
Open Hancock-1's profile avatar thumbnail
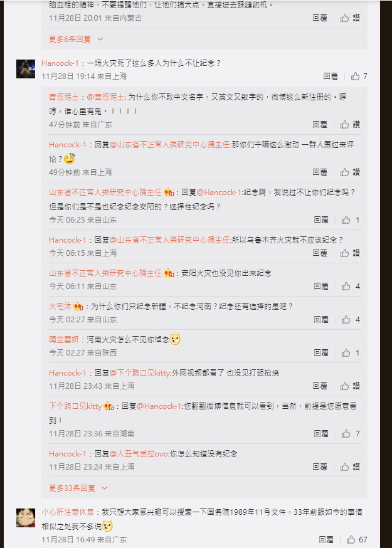pyautogui.click(x=26, y=69)
